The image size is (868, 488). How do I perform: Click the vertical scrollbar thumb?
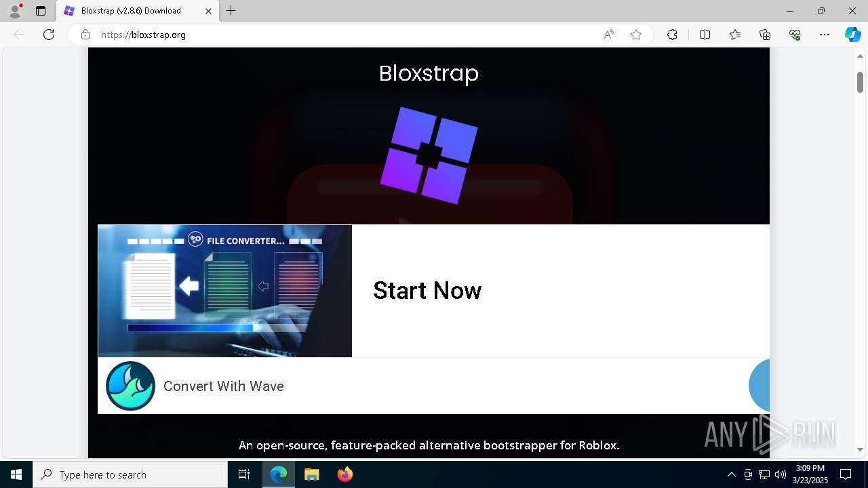click(x=860, y=83)
